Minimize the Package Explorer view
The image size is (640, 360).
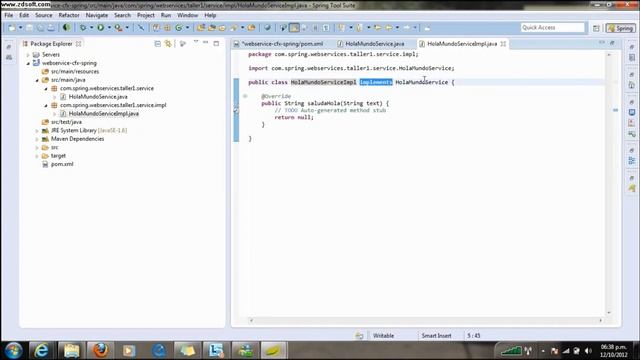point(206,43)
